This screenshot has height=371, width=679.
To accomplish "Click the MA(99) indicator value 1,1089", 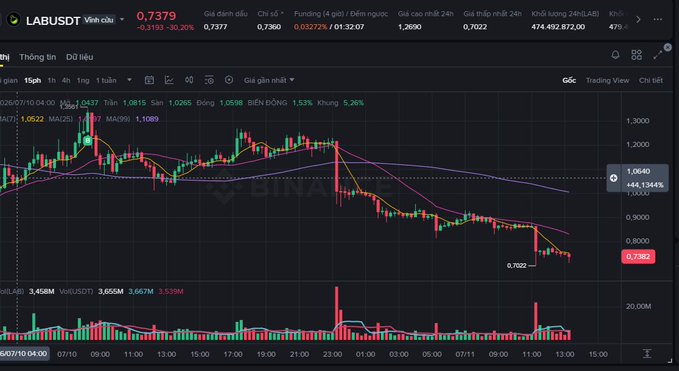I will (x=147, y=119).
